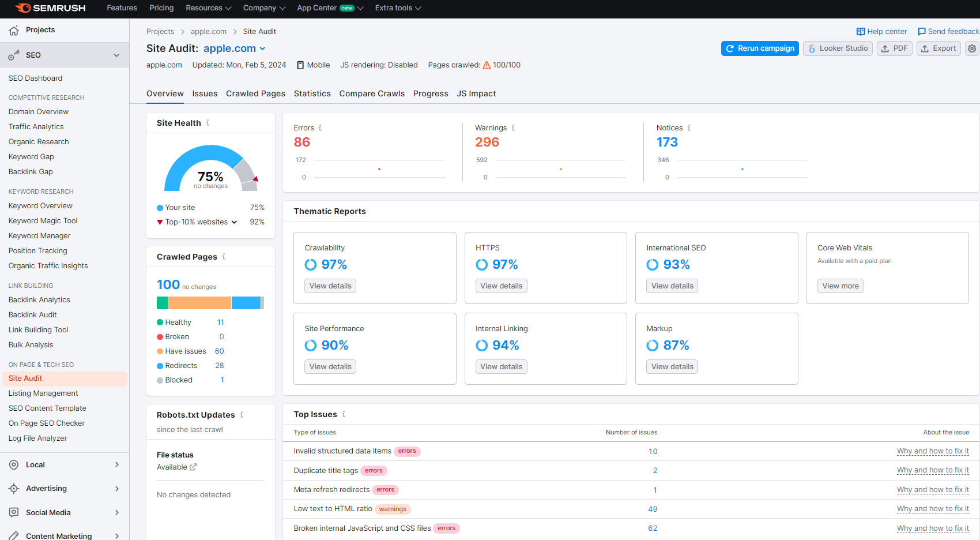Click the Send feedback chat icon
980x540 pixels.
(x=922, y=32)
